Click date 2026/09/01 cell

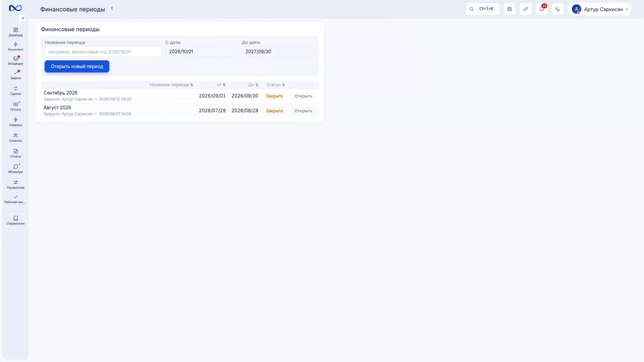coord(212,96)
